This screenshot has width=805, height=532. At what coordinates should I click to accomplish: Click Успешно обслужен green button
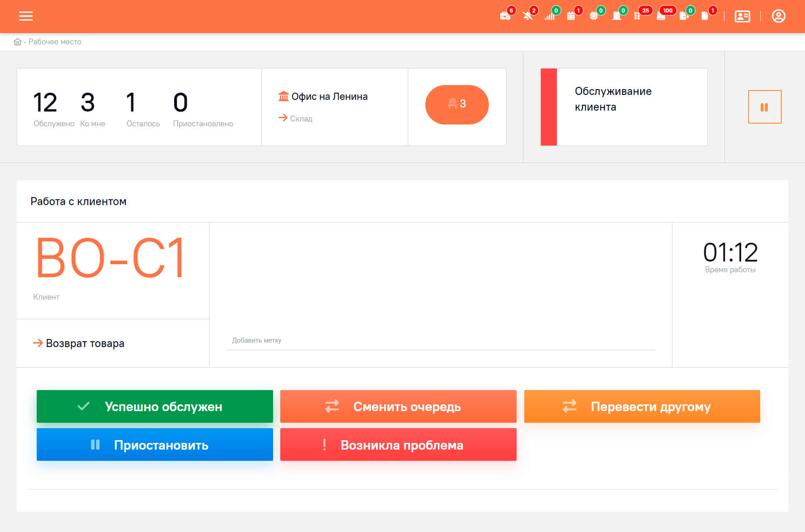pos(155,406)
